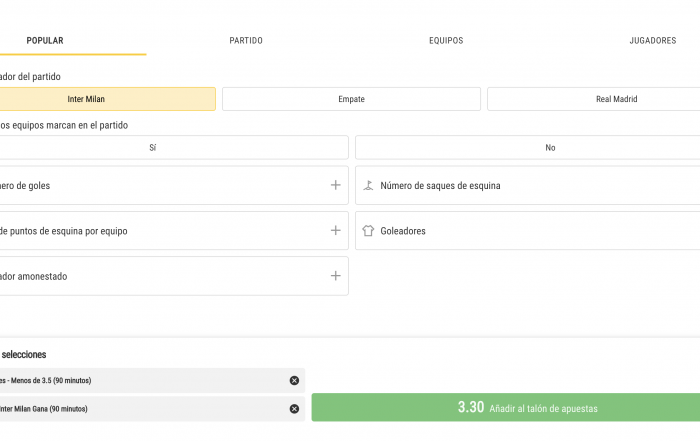
Task: Remove the Menos de 3.5 selection
Action: coord(294,380)
